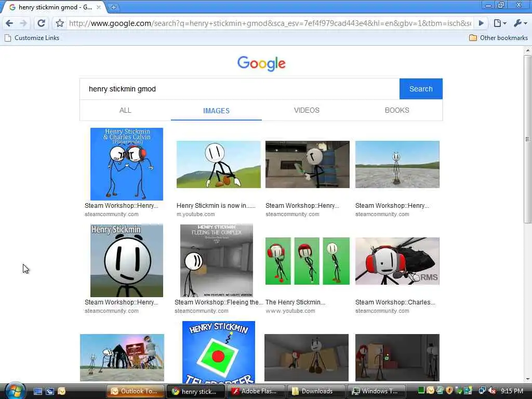
Task: Open the Henry Stickmin face closeup thumbnail
Action: (127, 260)
